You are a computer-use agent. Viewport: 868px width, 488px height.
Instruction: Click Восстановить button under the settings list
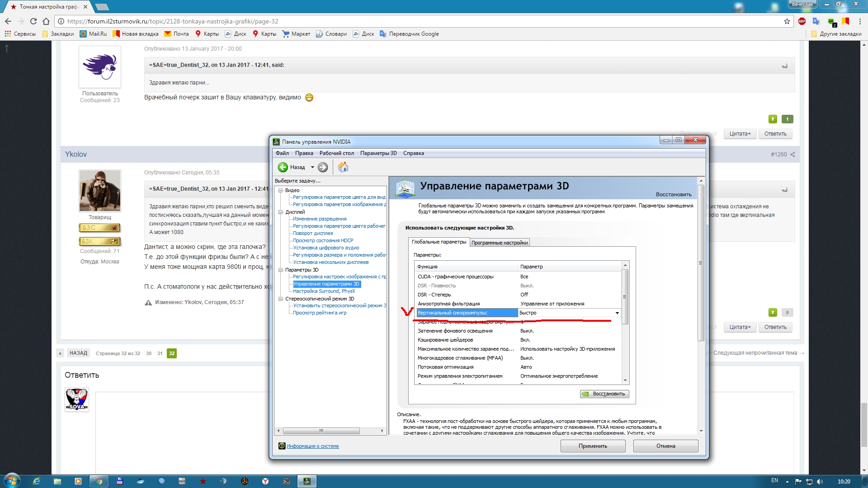coord(604,394)
